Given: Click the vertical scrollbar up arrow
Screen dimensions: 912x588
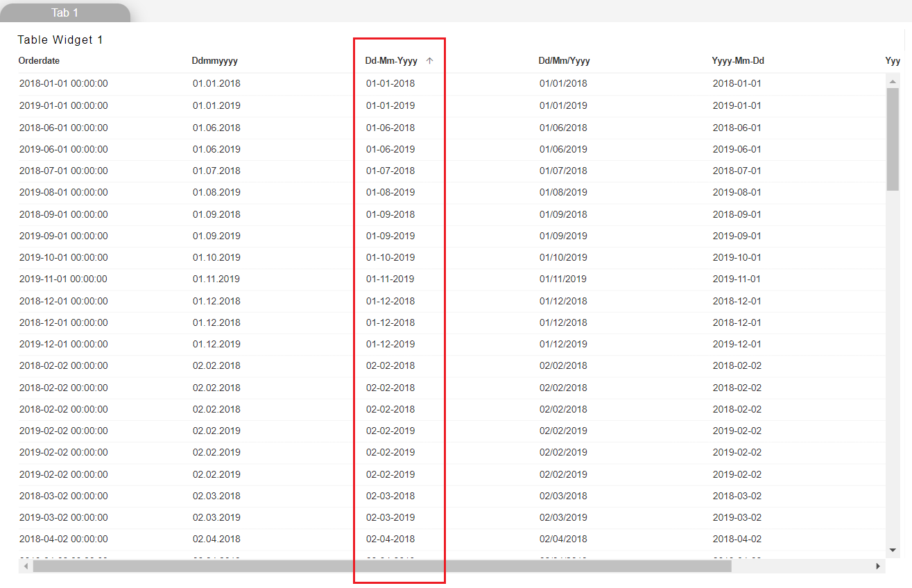Looking at the screenshot, I should tap(893, 81).
